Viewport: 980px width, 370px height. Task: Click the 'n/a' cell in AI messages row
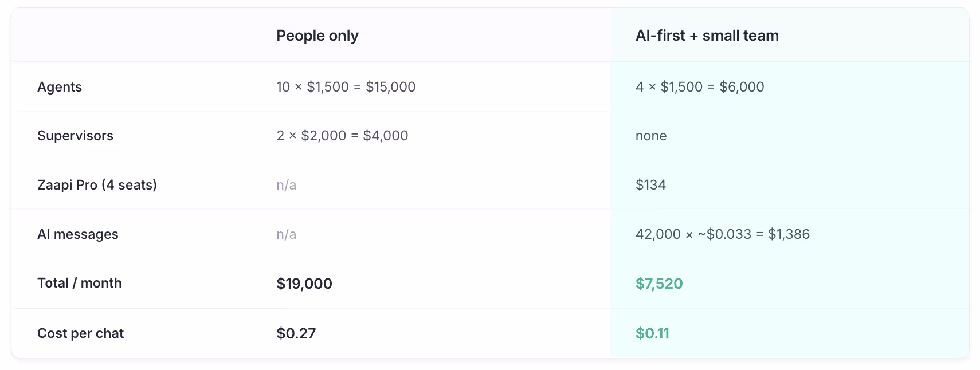(286, 234)
